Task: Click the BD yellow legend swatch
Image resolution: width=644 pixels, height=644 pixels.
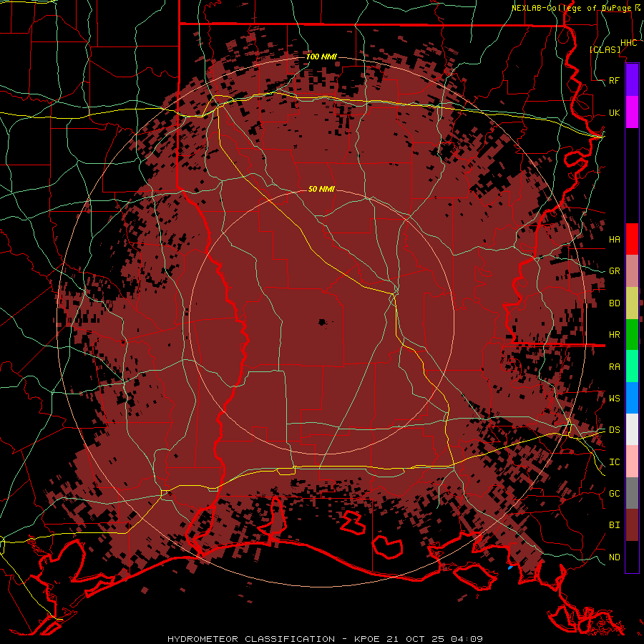Action: (x=632, y=303)
